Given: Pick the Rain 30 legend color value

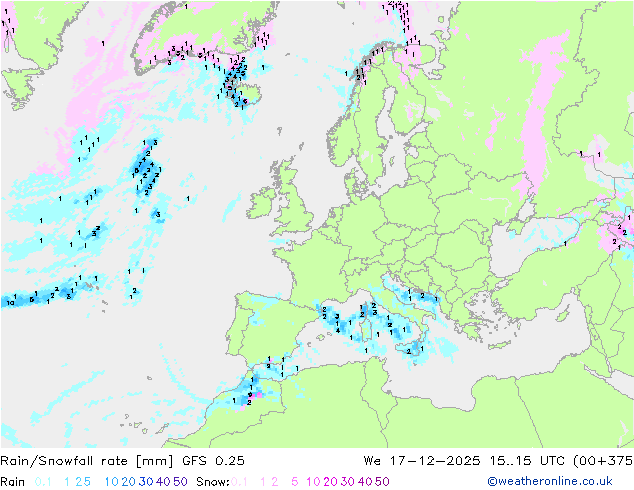Looking at the screenshot, I should pyautogui.click(x=146, y=482).
